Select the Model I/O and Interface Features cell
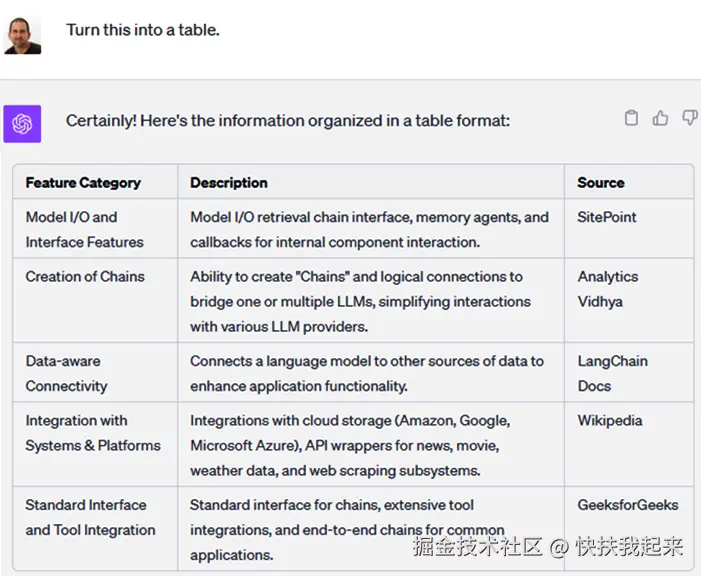The width and height of the screenshot is (701, 576). (84, 229)
